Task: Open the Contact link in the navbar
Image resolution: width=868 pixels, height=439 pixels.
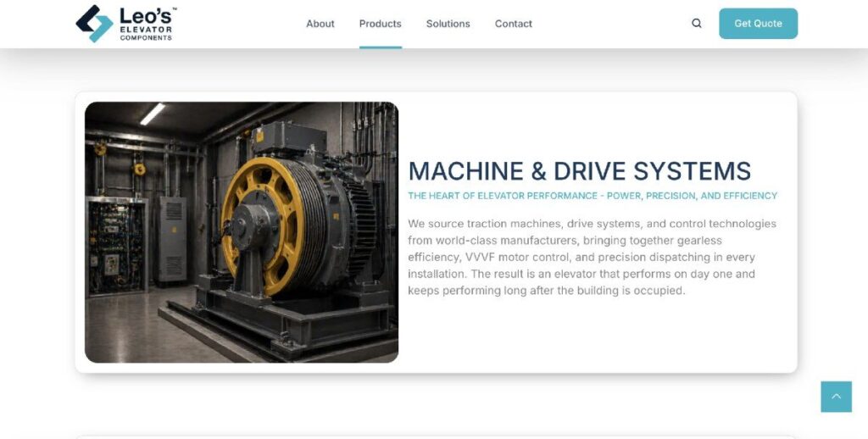Action: 513,24
